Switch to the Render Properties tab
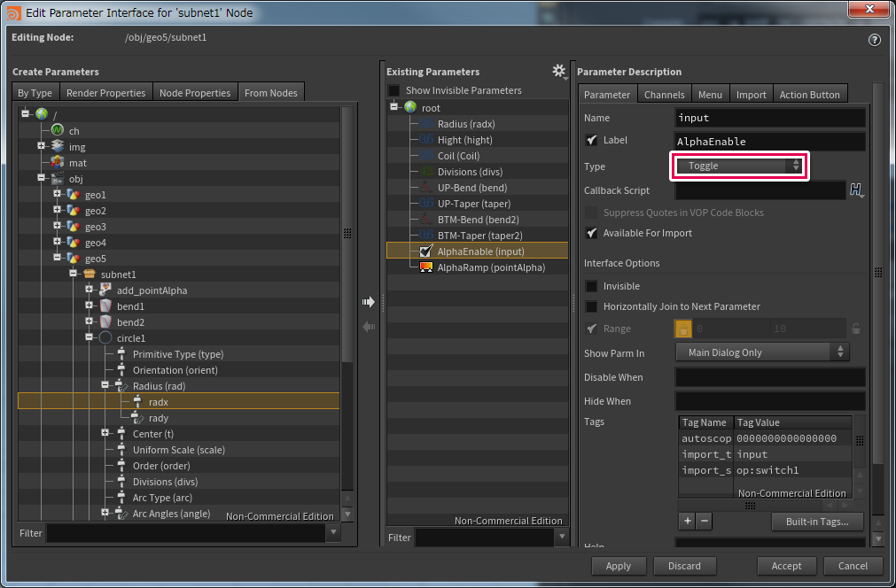 pyautogui.click(x=105, y=92)
